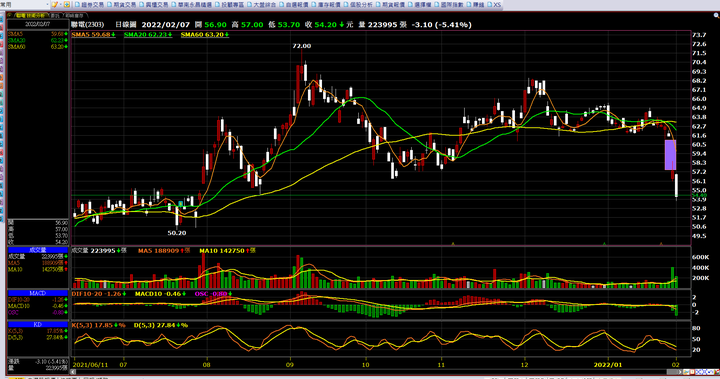Click the KD indicator header

click(x=38, y=324)
